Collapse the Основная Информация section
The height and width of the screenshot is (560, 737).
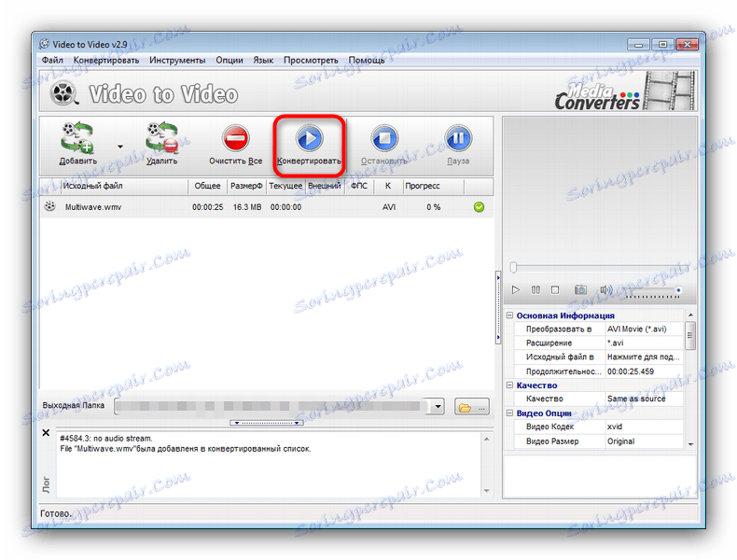509,315
